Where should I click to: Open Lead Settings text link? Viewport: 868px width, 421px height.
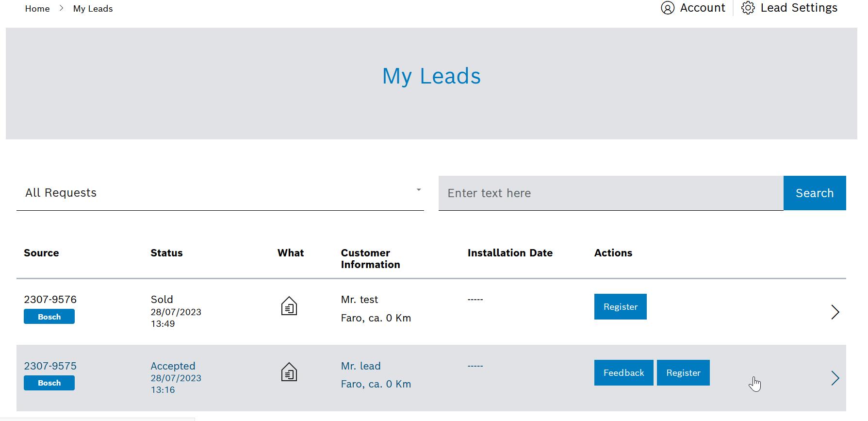point(799,8)
